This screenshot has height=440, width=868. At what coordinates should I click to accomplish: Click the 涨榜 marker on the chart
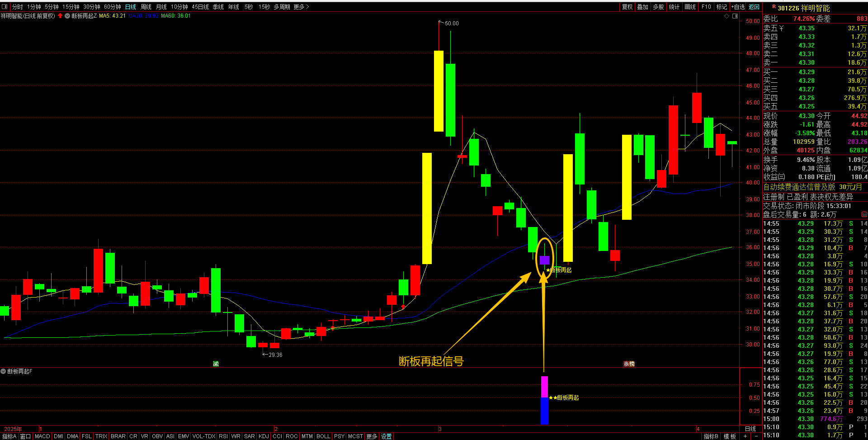pyautogui.click(x=629, y=364)
